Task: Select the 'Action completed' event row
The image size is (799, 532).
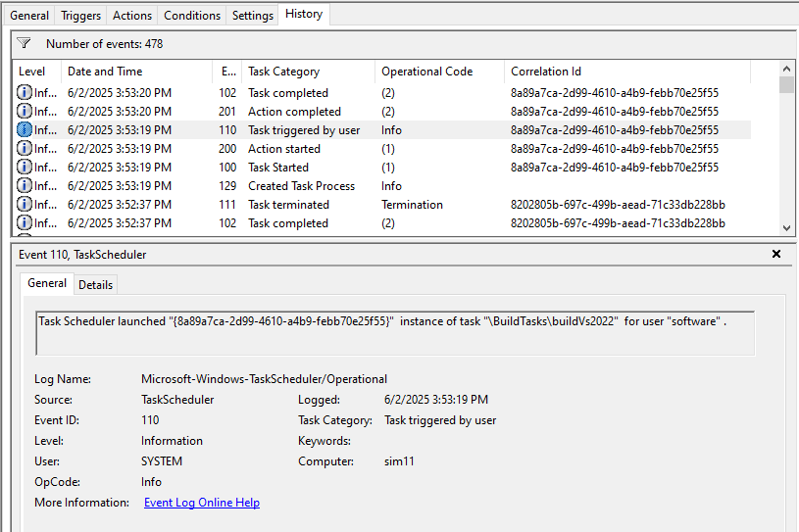Action: coord(382,112)
